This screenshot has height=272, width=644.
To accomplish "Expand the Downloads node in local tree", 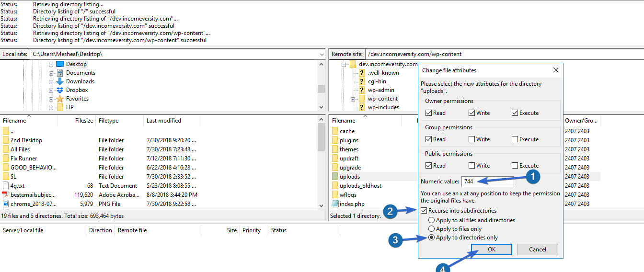I will pos(51,81).
